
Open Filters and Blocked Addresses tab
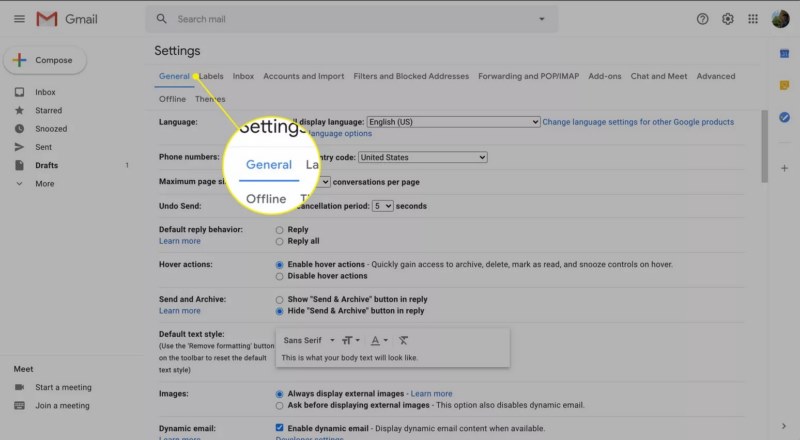pos(411,76)
